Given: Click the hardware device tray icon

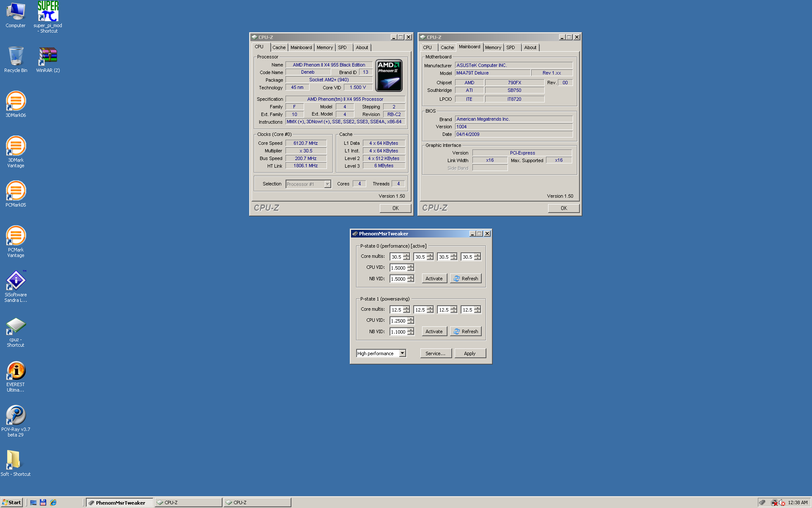Looking at the screenshot, I should point(763,502).
